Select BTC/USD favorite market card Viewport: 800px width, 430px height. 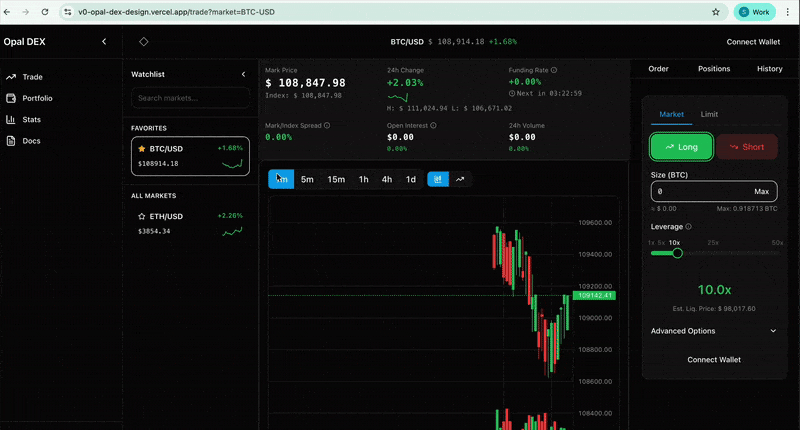[x=190, y=156]
